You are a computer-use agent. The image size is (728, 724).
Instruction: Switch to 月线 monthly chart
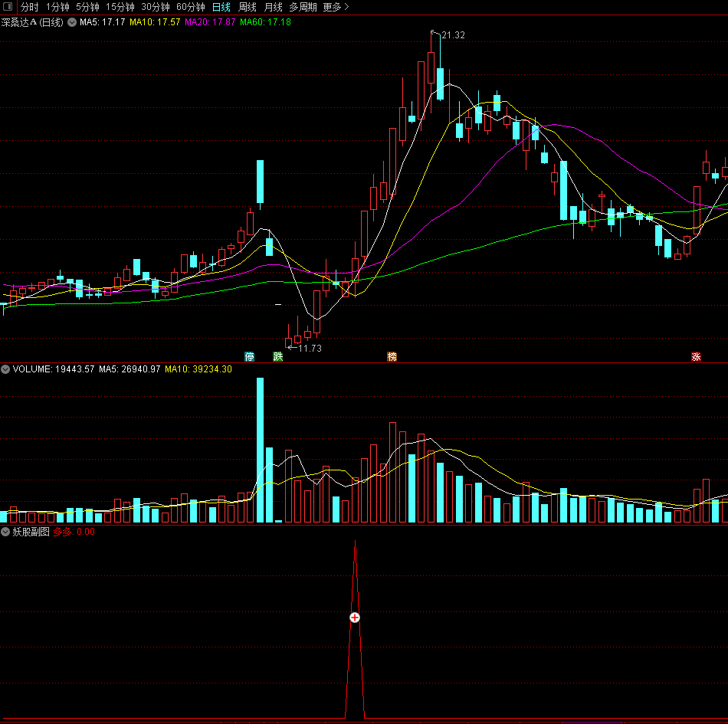click(274, 7)
